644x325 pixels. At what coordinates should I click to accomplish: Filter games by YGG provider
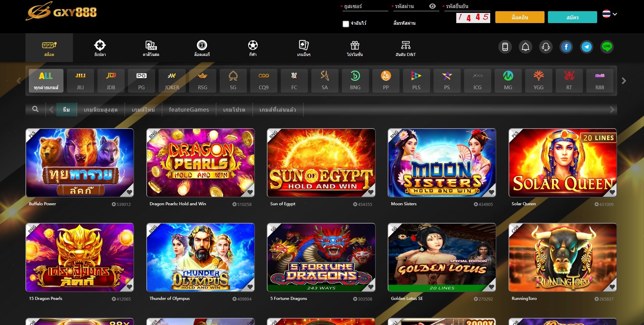click(539, 81)
